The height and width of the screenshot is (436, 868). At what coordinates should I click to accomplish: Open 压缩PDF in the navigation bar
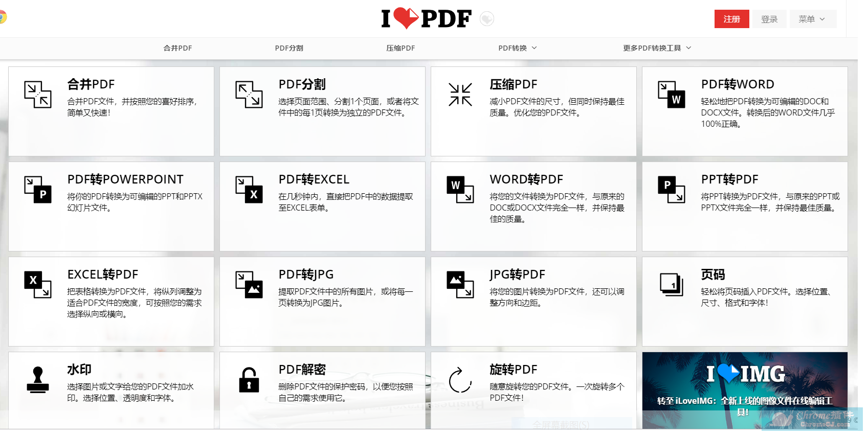400,48
